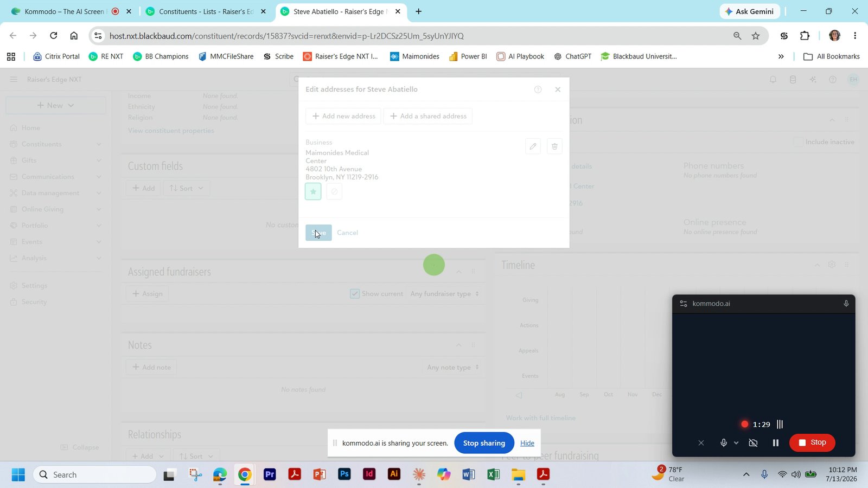The image size is (868, 488).
Task: Open Chrome extensions puzzle icon
Action: pyautogui.click(x=805, y=36)
